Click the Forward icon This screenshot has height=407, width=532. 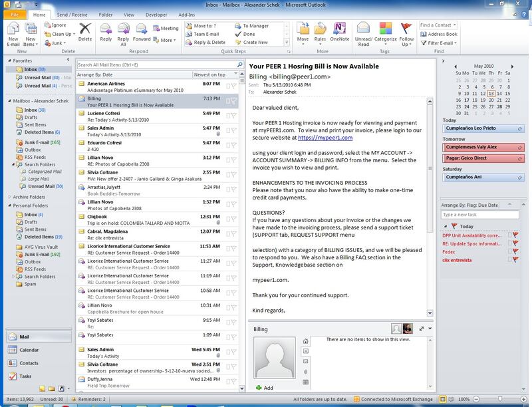(142, 31)
